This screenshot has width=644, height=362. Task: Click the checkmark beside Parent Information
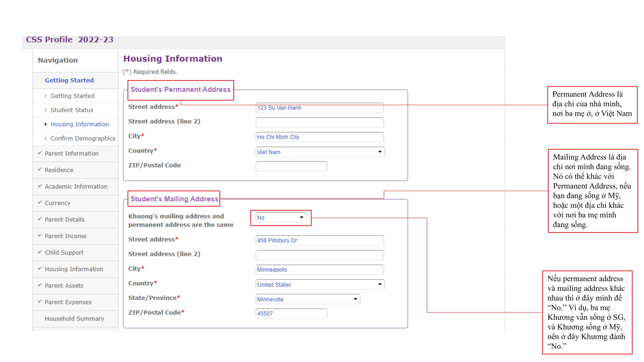(x=40, y=153)
